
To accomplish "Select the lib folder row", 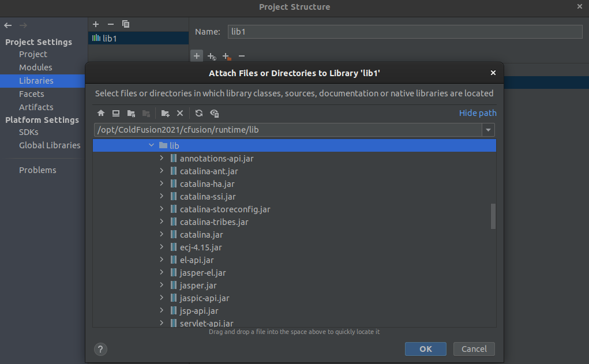I will [294, 145].
